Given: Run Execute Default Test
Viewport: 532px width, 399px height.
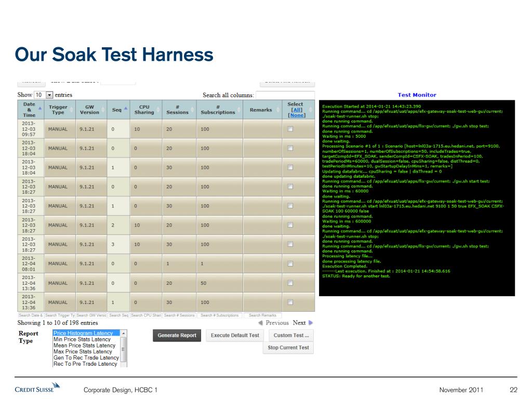Looking at the screenshot, I should pos(235,335).
